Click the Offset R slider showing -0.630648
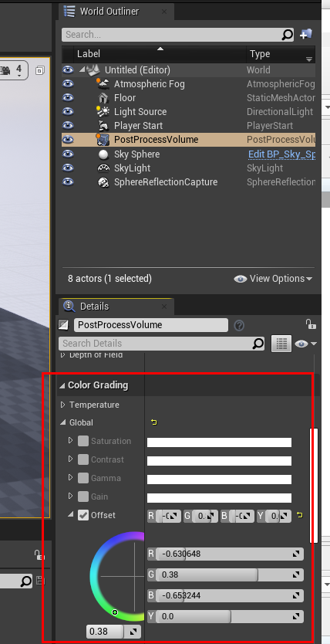 click(230, 554)
